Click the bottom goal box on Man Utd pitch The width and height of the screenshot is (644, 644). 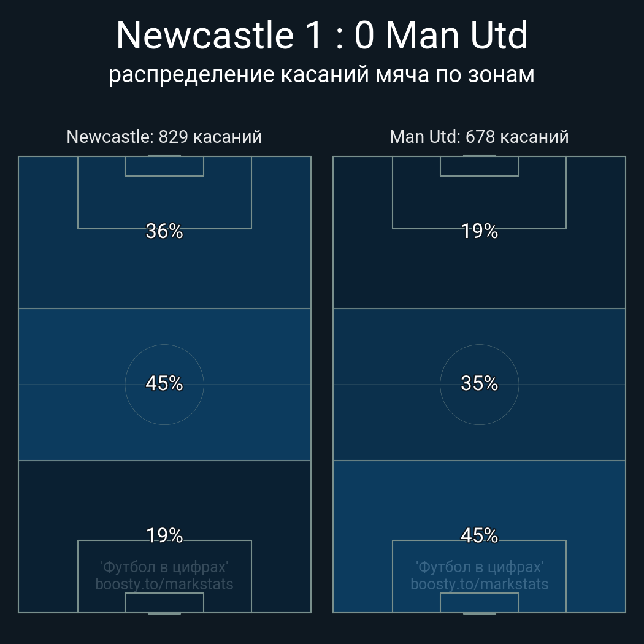[x=480, y=602]
